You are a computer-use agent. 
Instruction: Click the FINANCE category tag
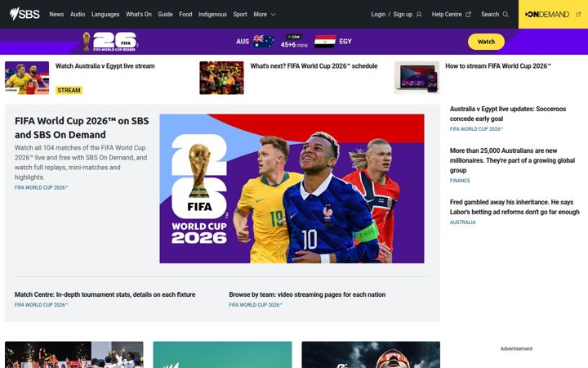tap(460, 181)
